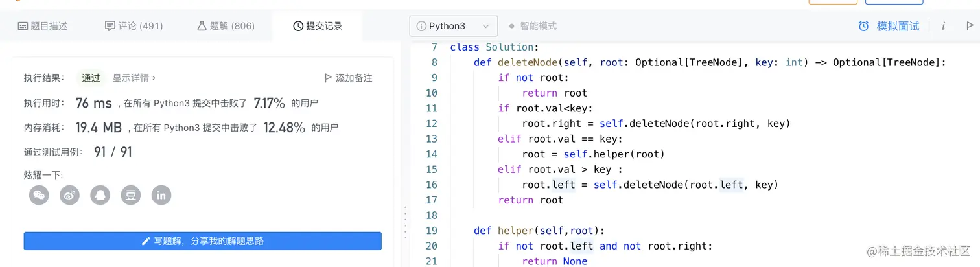Share result to LinkedIn

point(161,195)
